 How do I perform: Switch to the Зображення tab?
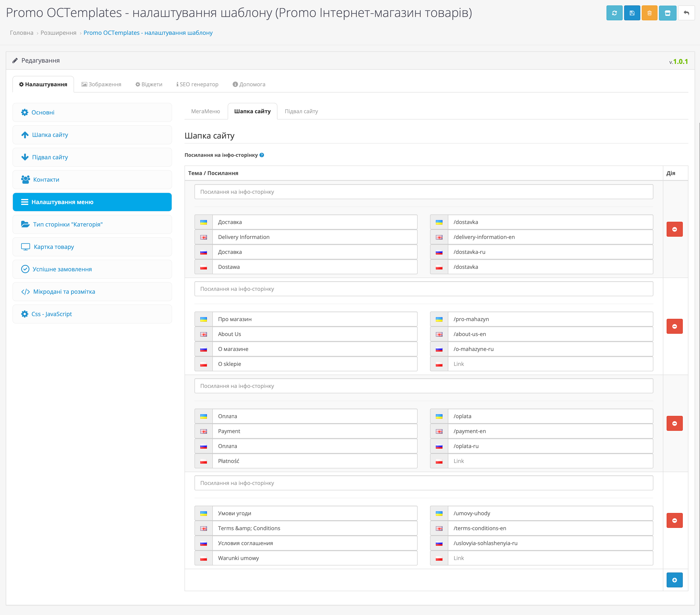(x=101, y=84)
